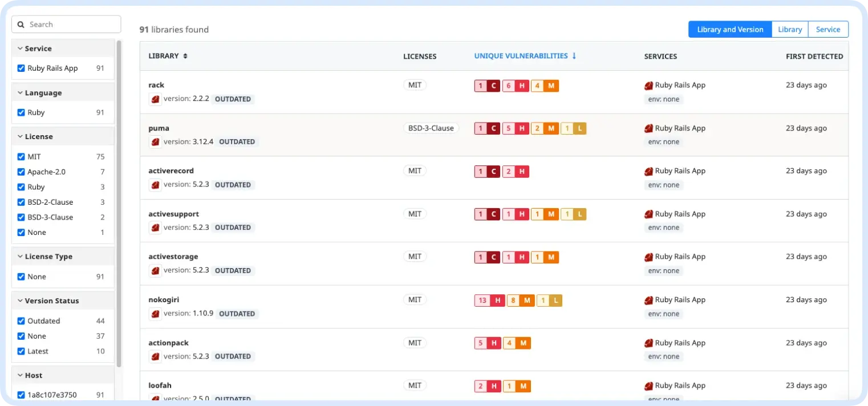Collapse the Service filter section
868x406 pixels.
pyautogui.click(x=20, y=49)
